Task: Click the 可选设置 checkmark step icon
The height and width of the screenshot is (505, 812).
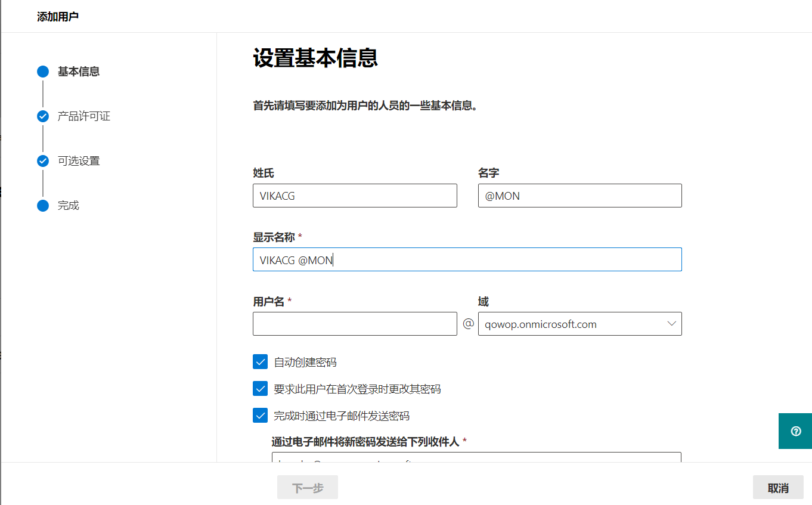Action: coord(43,161)
